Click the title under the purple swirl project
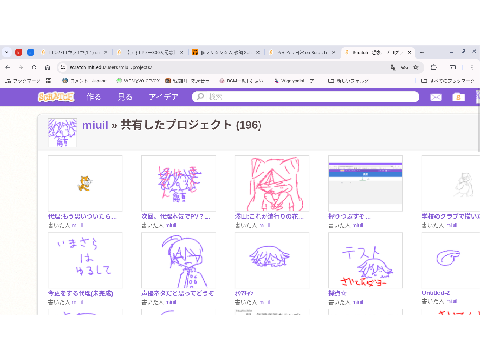480x360 pixels. (x=436, y=293)
